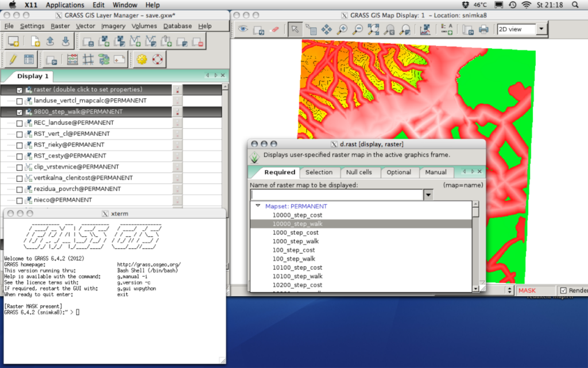Click the Zoom in magnifier tool
Viewport: 588px width, 368px height.
coord(342,29)
